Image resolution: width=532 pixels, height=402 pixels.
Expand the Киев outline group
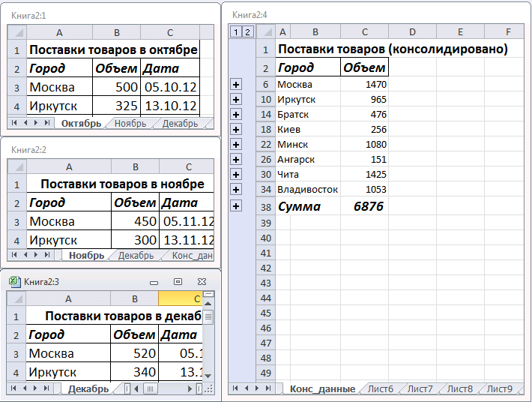tap(236, 129)
